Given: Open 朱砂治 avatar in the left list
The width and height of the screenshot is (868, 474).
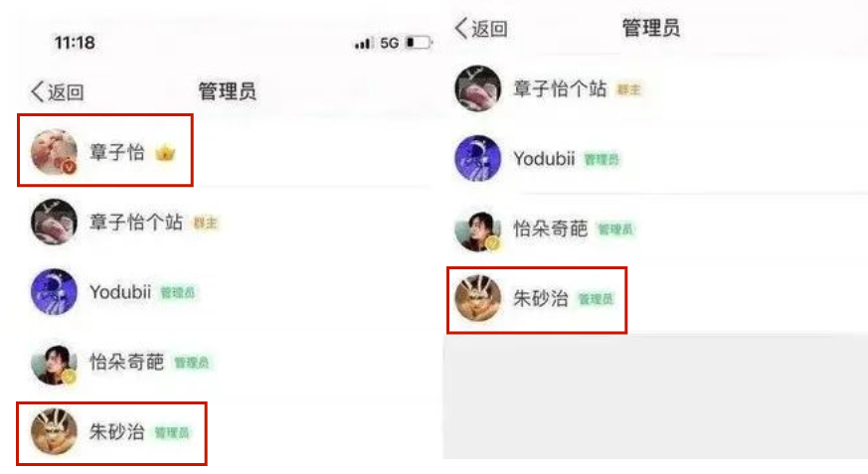Looking at the screenshot, I should coord(54,431).
